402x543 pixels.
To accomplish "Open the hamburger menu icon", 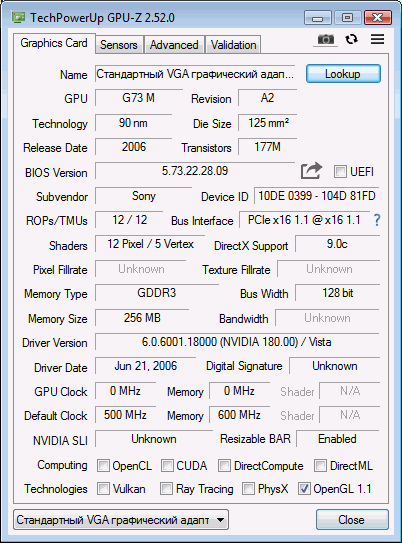I will pos(377,39).
